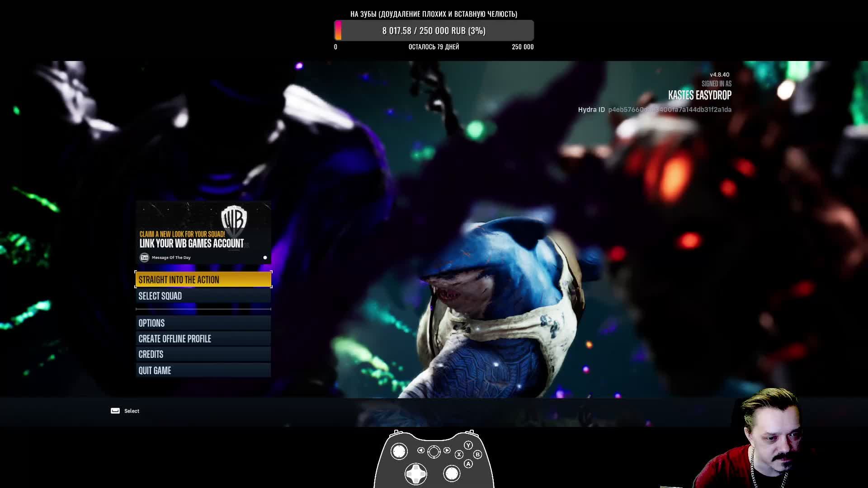Open the Options menu
Viewport: 868px width, 488px height.
(x=203, y=323)
